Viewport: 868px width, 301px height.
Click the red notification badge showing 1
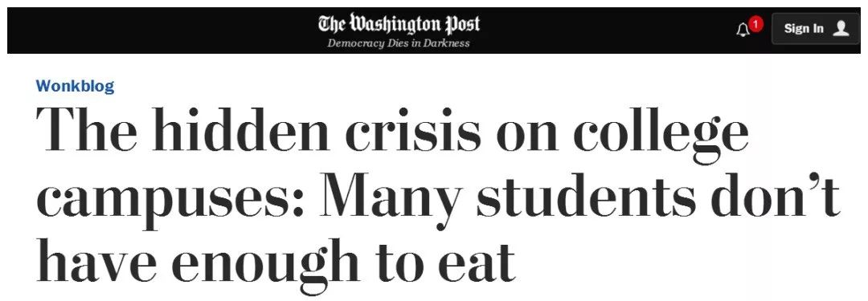click(755, 24)
